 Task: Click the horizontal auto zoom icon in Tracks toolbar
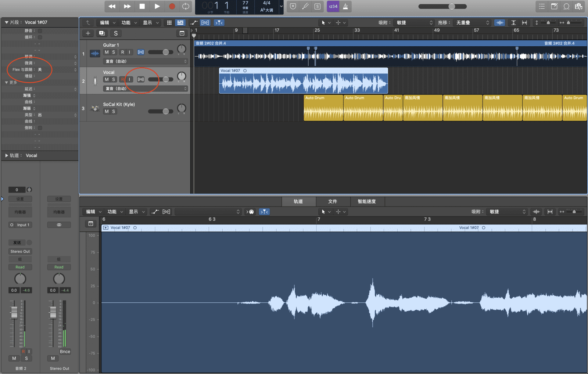coord(524,23)
